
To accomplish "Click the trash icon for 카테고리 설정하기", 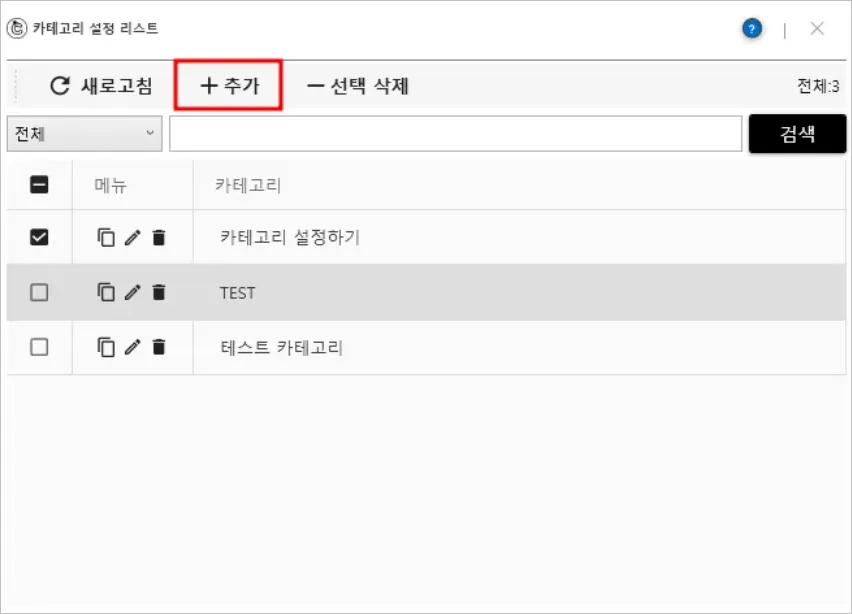I will coord(158,237).
